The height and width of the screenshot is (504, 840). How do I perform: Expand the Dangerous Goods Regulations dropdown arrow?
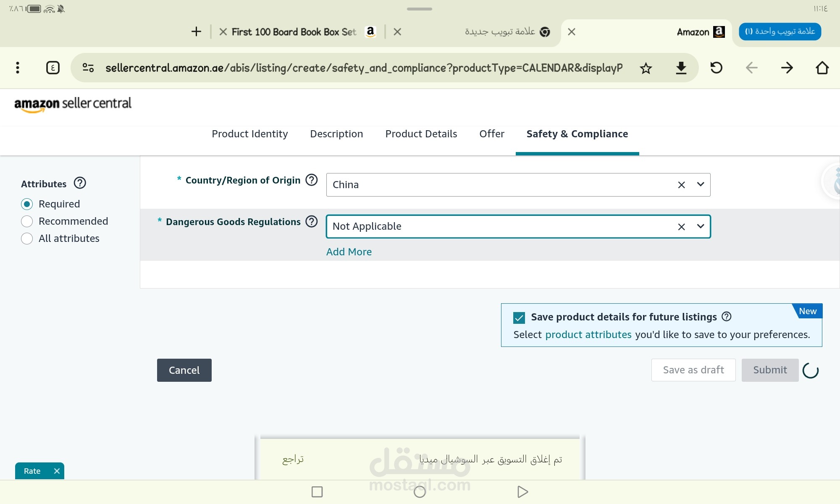coord(700,226)
